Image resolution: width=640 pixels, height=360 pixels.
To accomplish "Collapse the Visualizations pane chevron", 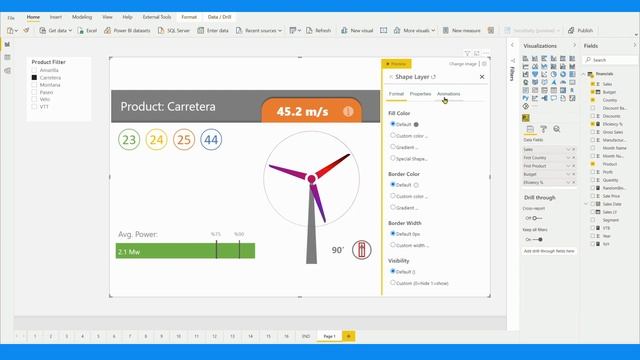I will click(575, 46).
